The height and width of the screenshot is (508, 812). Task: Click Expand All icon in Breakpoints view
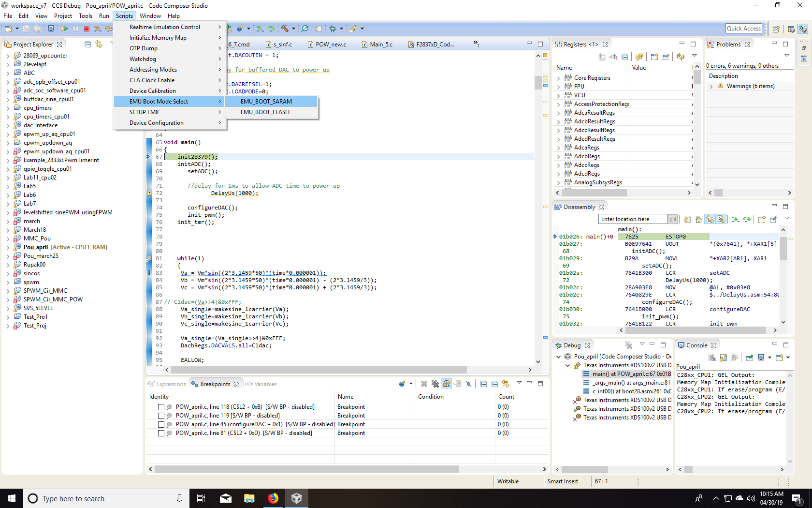483,384
